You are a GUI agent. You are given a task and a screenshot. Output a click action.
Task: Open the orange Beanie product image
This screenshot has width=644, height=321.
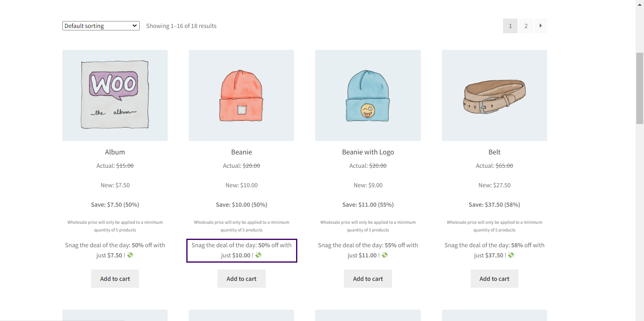[x=241, y=95]
